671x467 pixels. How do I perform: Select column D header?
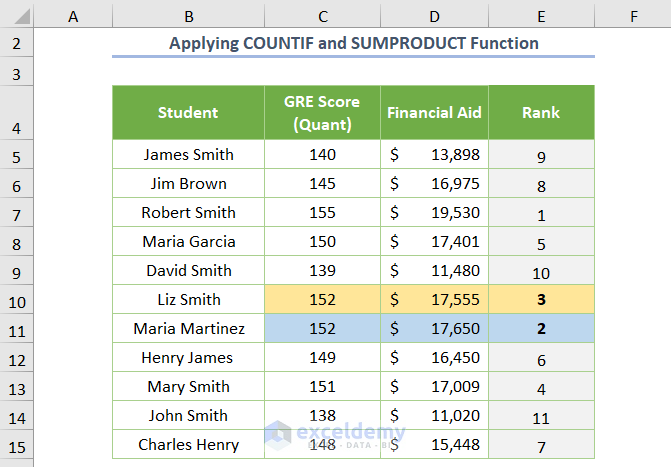pos(434,15)
